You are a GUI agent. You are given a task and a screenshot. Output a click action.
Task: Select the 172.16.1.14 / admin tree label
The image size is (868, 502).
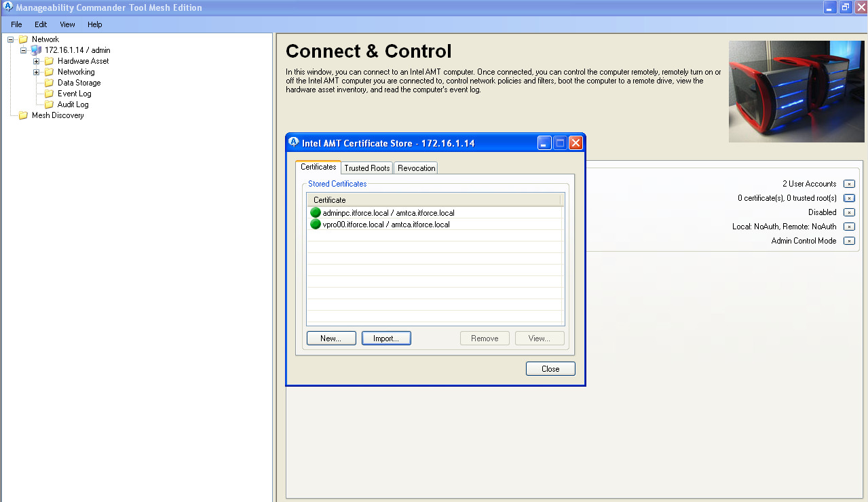77,50
